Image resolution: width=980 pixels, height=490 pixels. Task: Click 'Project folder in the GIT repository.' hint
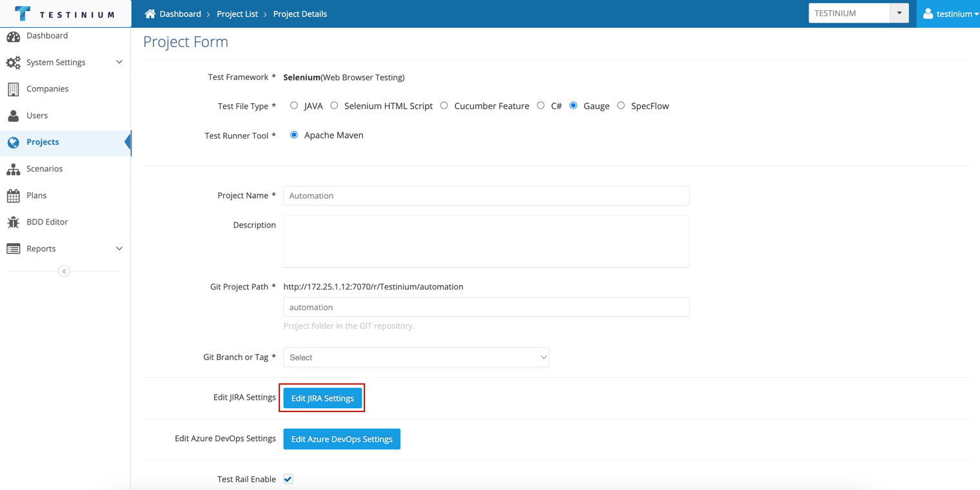point(349,326)
